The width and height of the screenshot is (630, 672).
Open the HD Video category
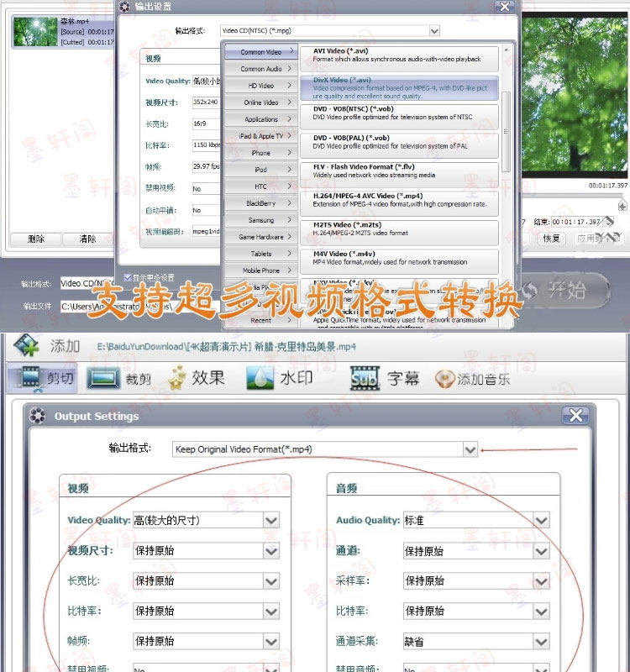pos(261,86)
